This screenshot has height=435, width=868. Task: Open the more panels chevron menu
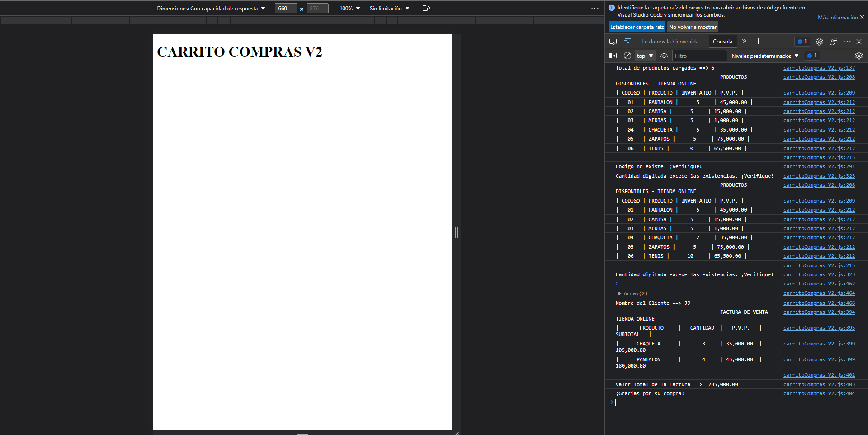click(x=744, y=41)
